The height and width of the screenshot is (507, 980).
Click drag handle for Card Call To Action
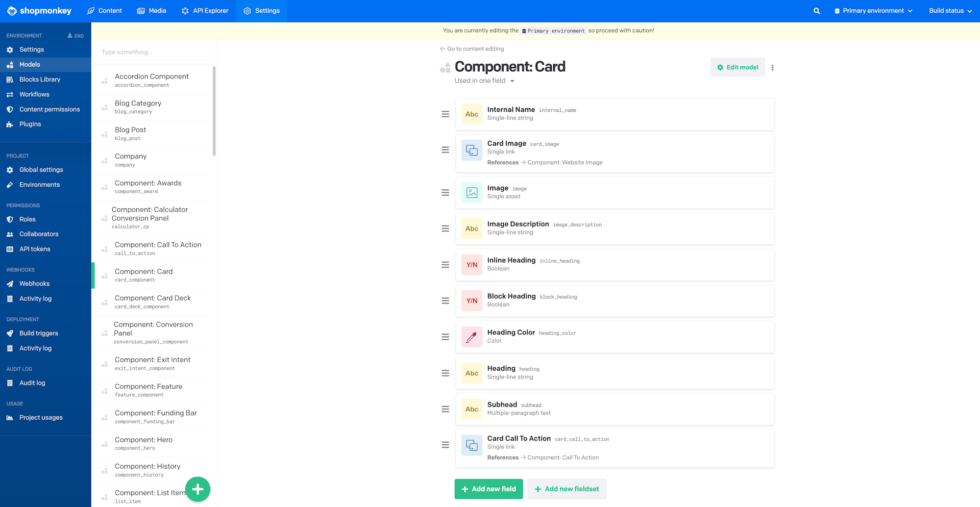click(445, 445)
